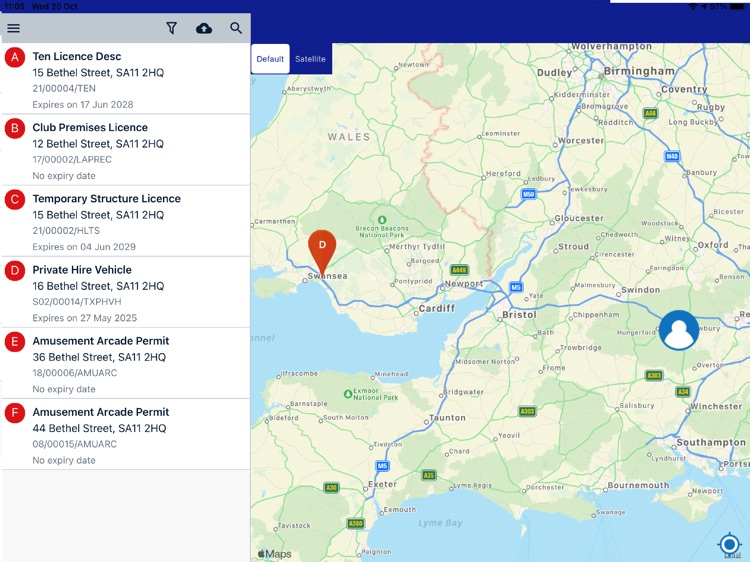Tap the Taunton label on the map
The image size is (750, 562).
point(447,418)
